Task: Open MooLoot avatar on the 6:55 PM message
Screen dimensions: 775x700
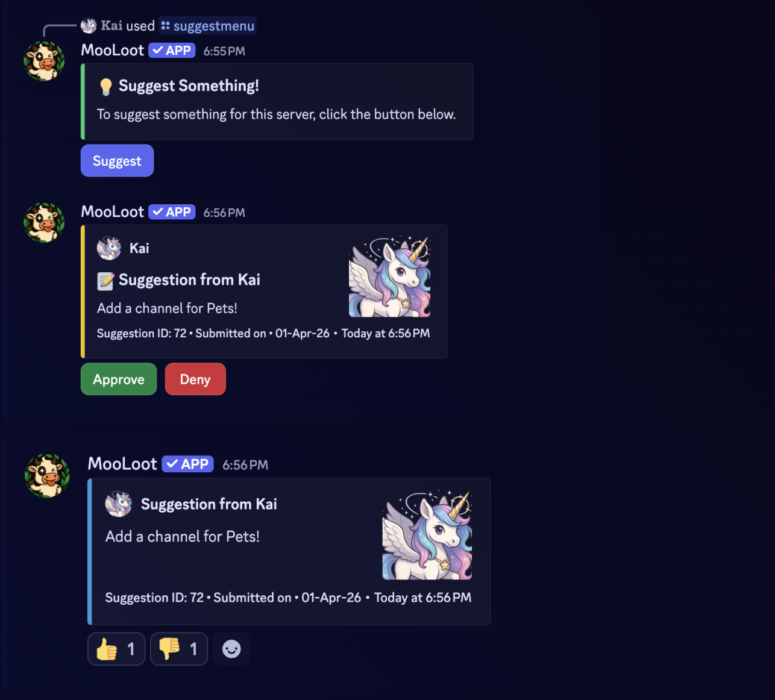Action: (44, 61)
